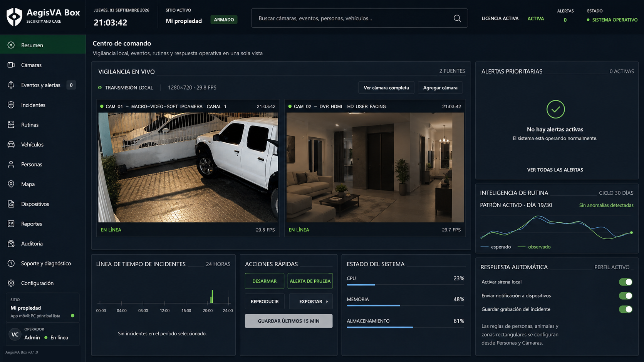Click the Resumen sidebar icon
The width and height of the screenshot is (644, 362).
coord(11,45)
